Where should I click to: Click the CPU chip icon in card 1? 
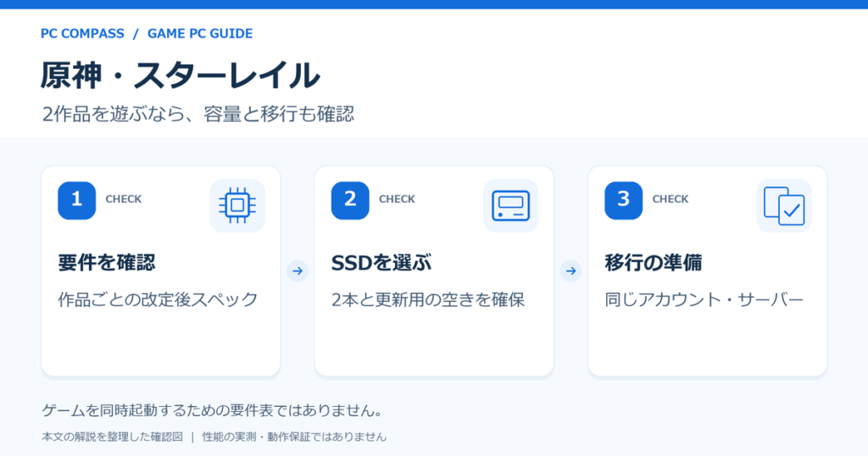(237, 205)
